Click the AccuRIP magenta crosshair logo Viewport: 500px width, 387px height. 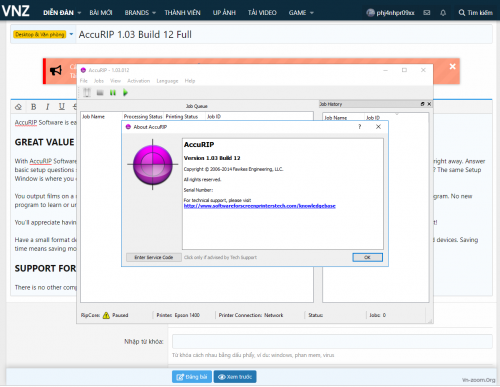point(153,165)
